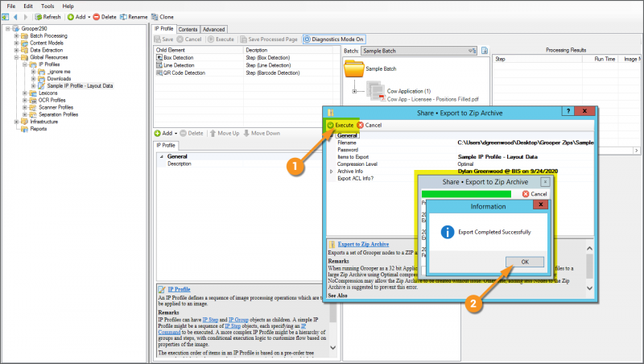Expand the Lexicons node

point(25,93)
